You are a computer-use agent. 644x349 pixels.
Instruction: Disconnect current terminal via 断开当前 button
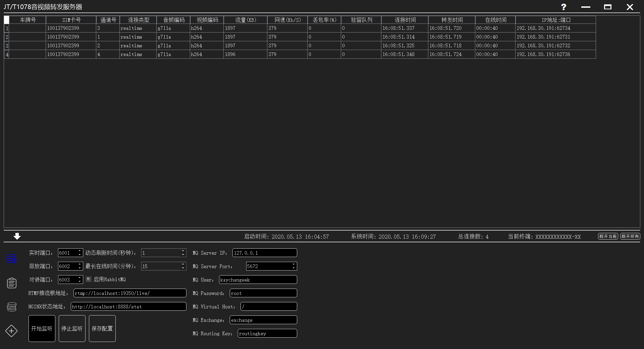(607, 236)
